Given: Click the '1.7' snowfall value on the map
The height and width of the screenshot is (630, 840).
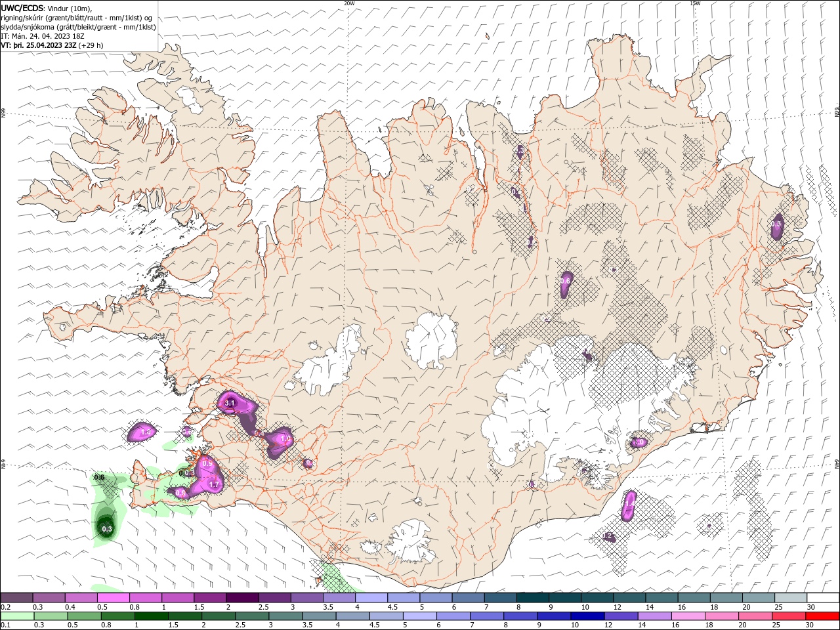Looking at the screenshot, I should pos(213,484).
